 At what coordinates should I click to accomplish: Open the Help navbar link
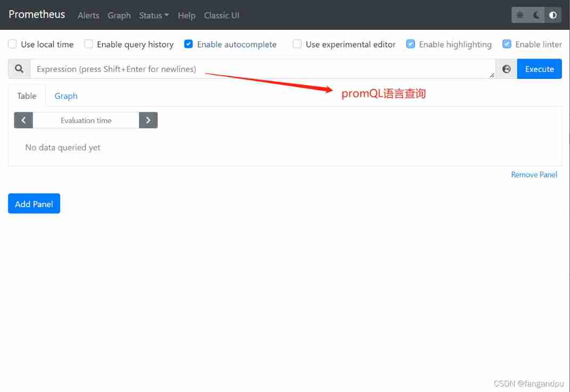click(186, 15)
